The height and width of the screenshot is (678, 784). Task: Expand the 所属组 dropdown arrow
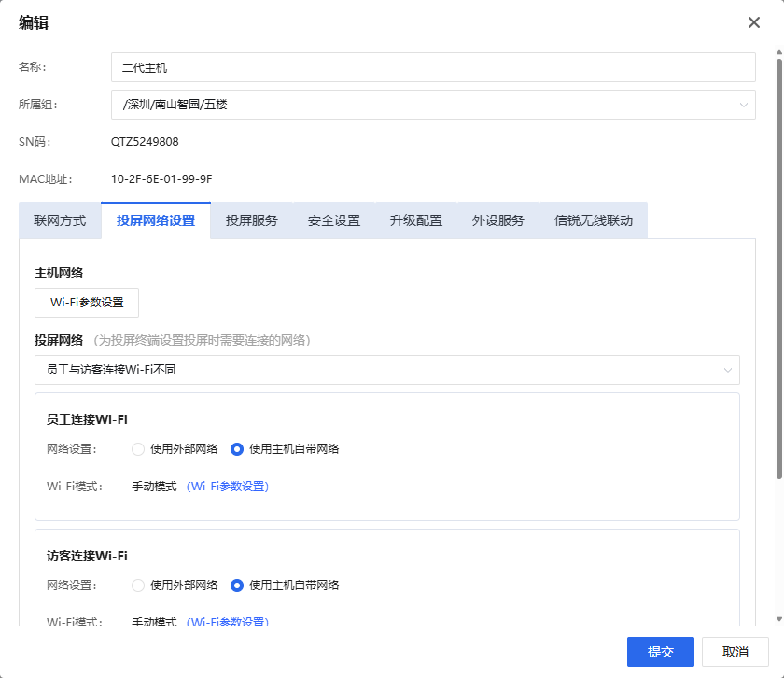pos(744,105)
